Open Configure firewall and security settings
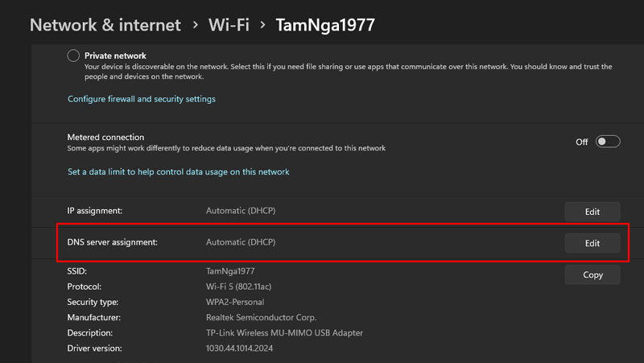The image size is (644, 363). [x=142, y=99]
